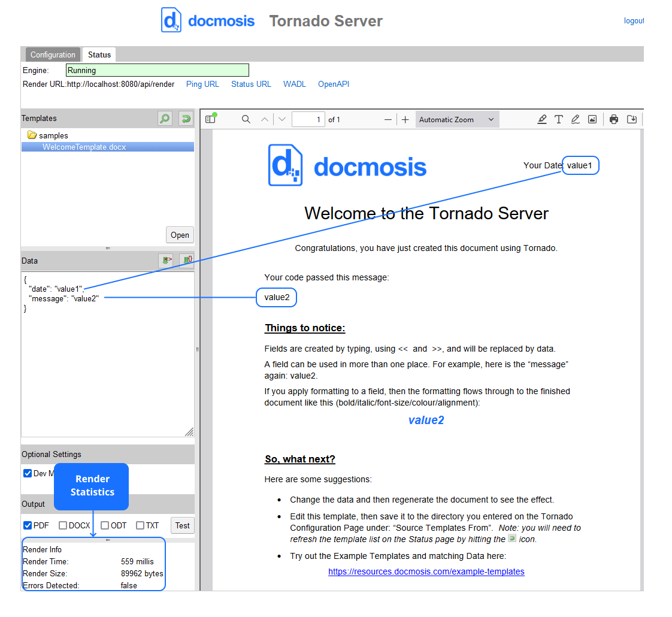Click the Engine Running status field

[x=158, y=70]
